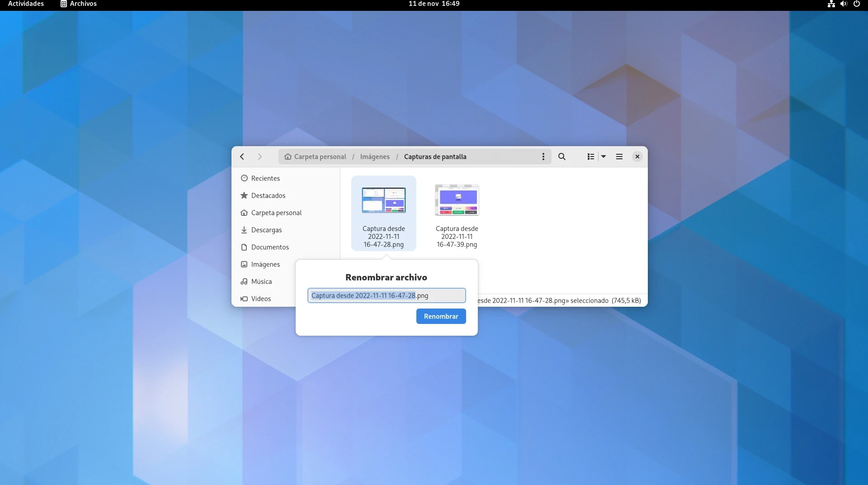
Task: Open Documentos in sidebar
Action: pos(270,247)
